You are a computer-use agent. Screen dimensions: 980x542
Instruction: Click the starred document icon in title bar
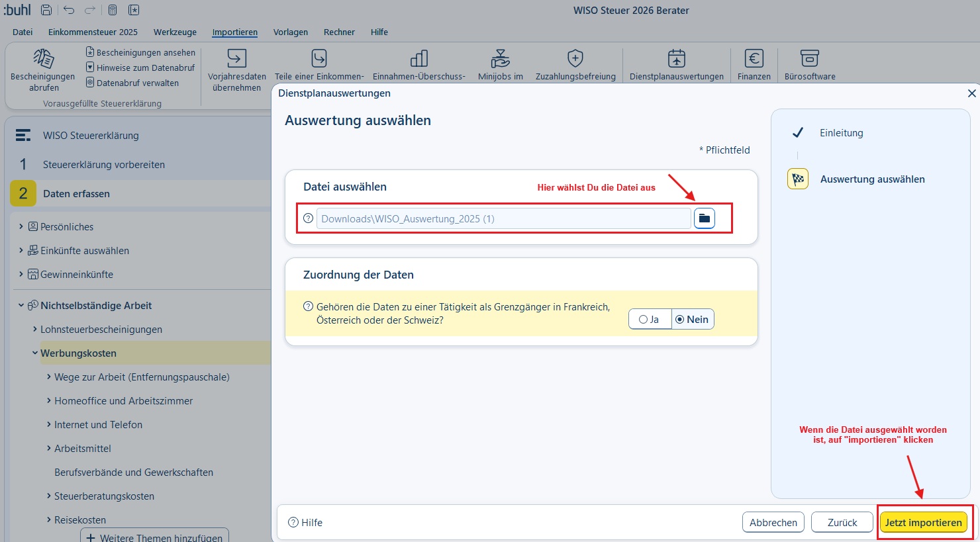pos(134,10)
